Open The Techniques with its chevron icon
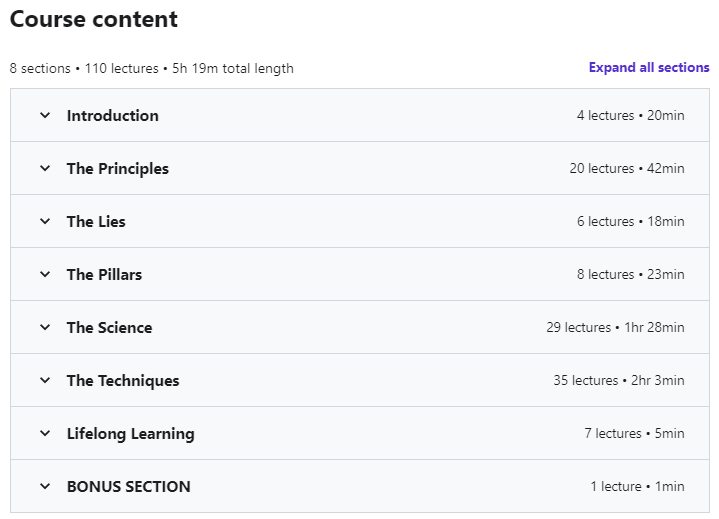Viewport: 719px width, 519px height. [x=45, y=380]
